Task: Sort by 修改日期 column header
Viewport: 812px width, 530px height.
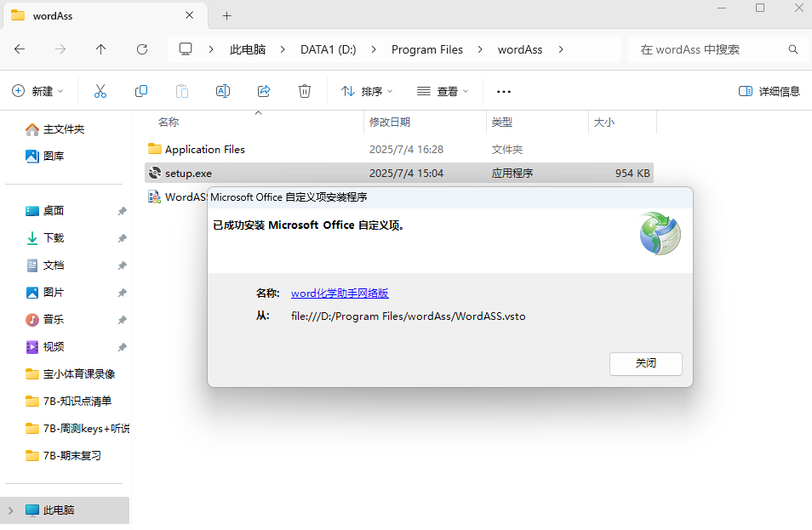Action: (x=390, y=123)
